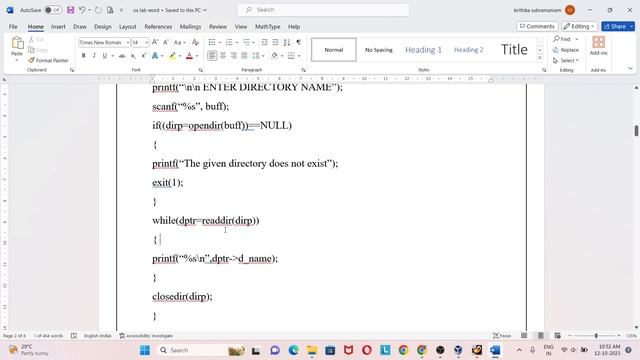
Task: Open the Add-ins button
Action: point(598,45)
